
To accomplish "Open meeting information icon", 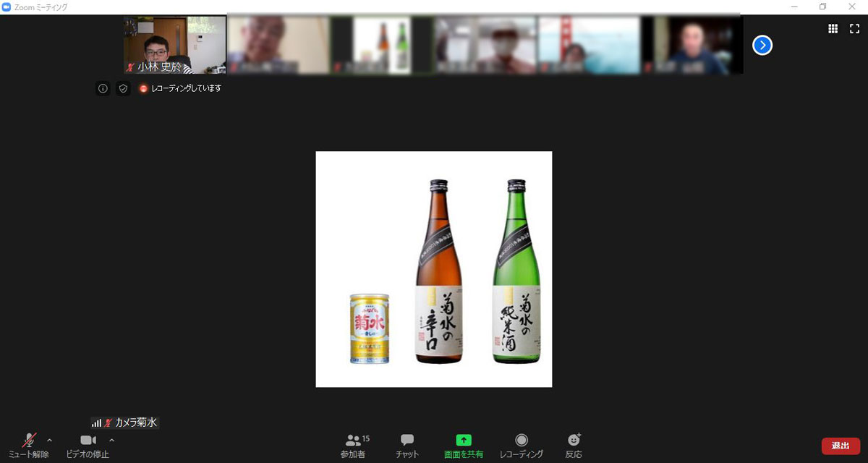I will coord(103,88).
